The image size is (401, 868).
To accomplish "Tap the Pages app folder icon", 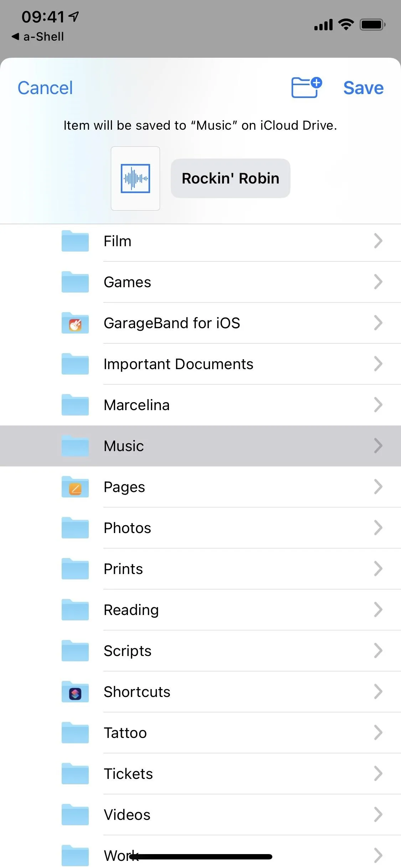I will pos(75,487).
